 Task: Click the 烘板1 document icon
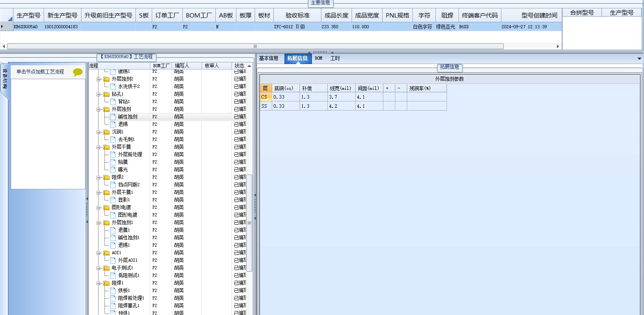coord(113,290)
